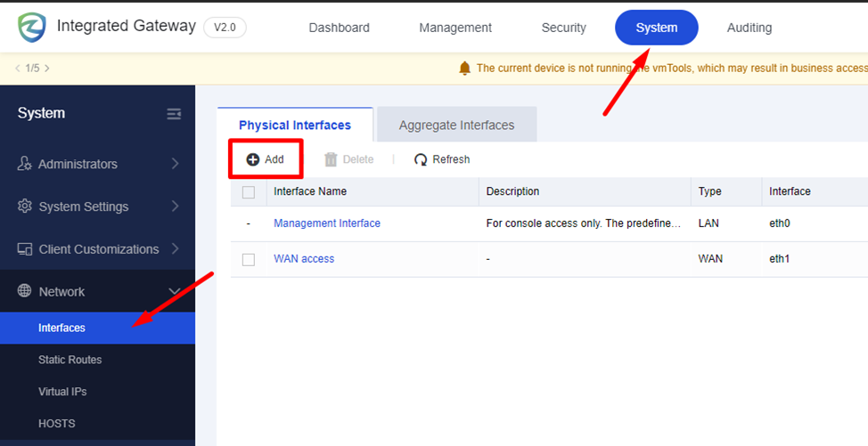
Task: Click the Type column header
Action: (x=709, y=191)
